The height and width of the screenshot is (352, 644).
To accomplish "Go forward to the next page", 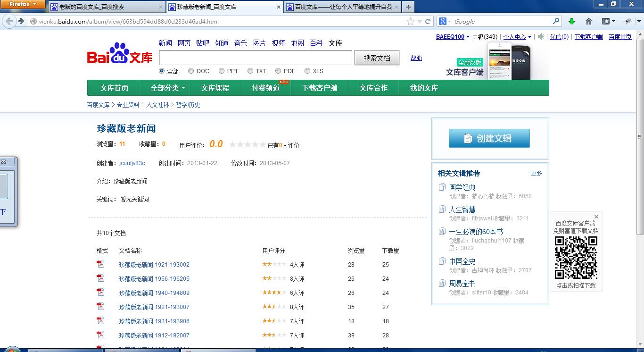I will (x=21, y=21).
